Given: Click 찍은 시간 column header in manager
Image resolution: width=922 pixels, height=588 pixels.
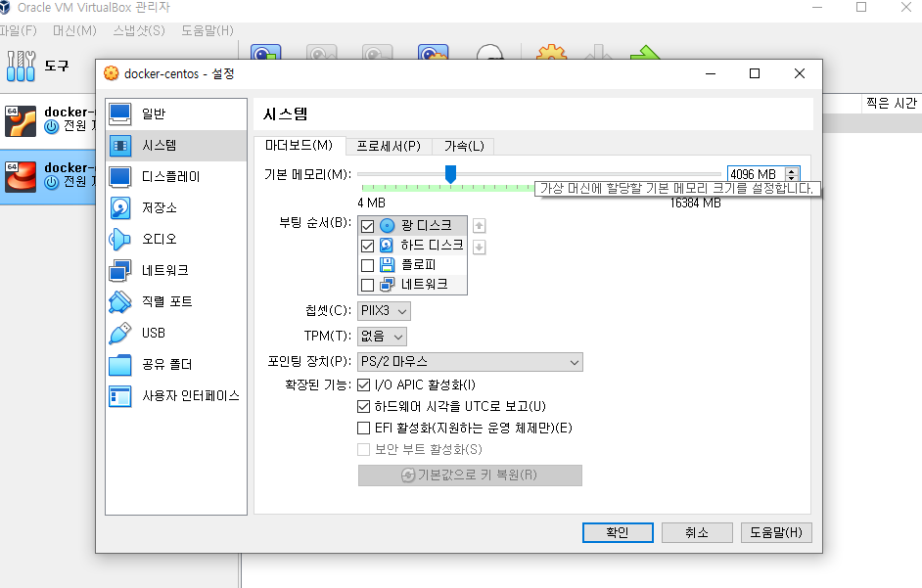Looking at the screenshot, I should [x=892, y=104].
